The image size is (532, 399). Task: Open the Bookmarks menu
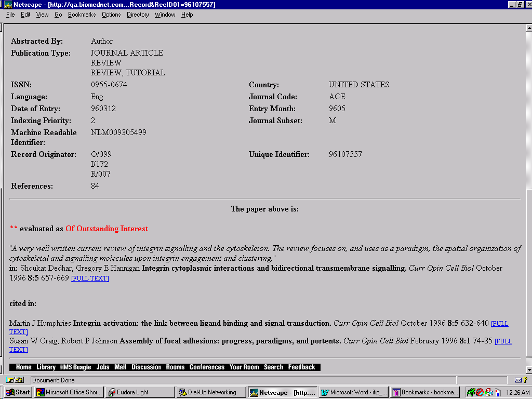[82, 15]
